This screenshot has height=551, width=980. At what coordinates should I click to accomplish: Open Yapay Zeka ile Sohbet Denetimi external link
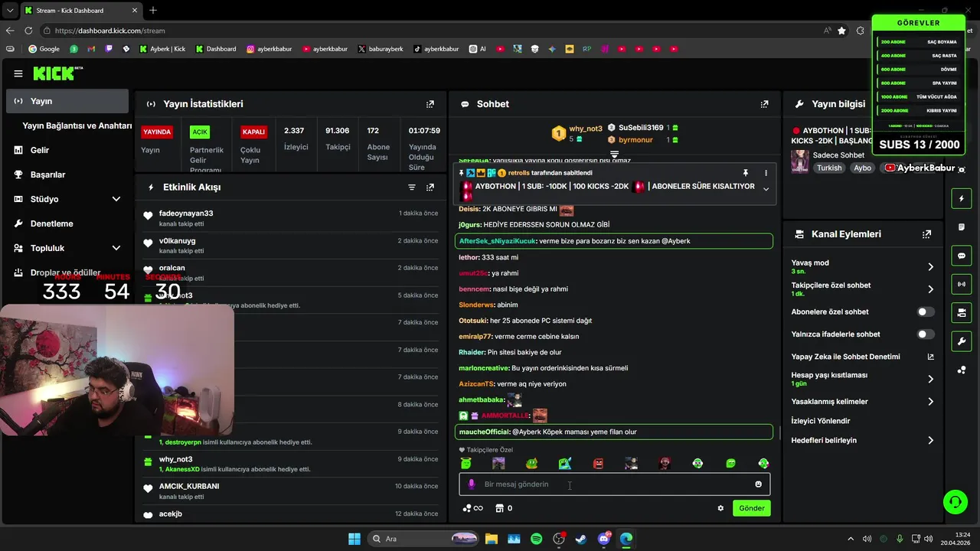(931, 357)
